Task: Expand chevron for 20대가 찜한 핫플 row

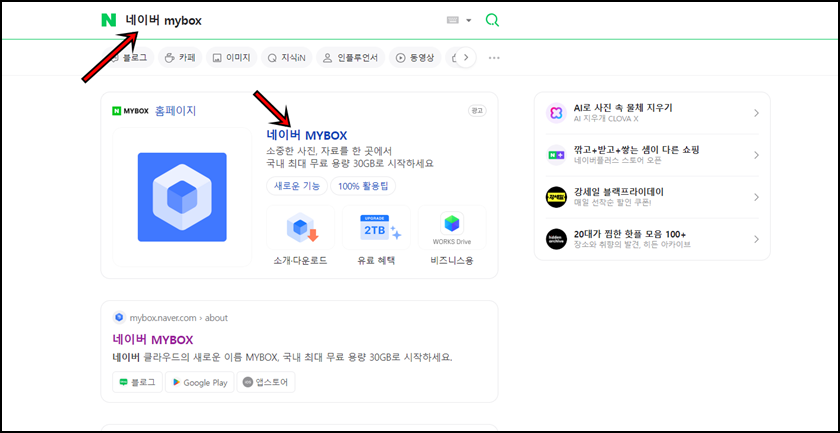Action: (x=756, y=239)
